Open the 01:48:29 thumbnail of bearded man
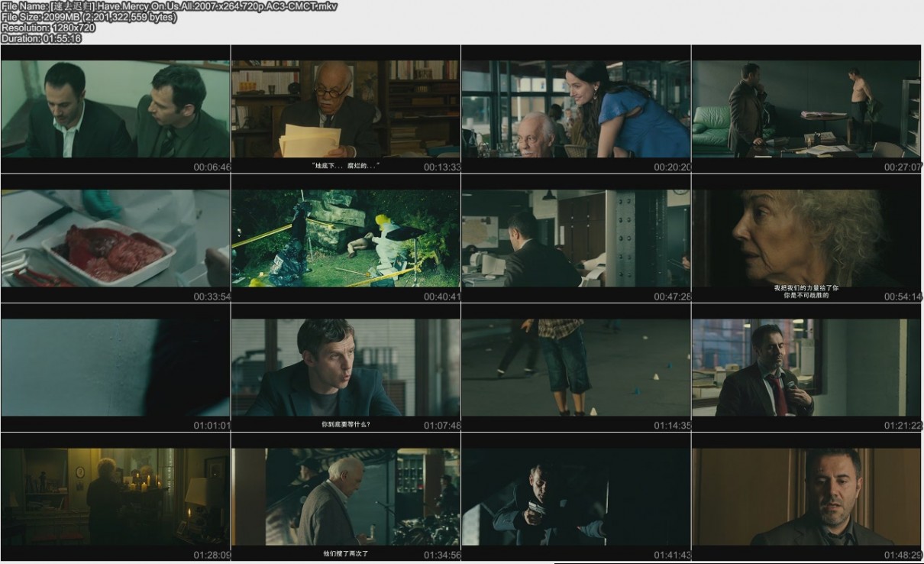This screenshot has width=924, height=564. pos(807,497)
